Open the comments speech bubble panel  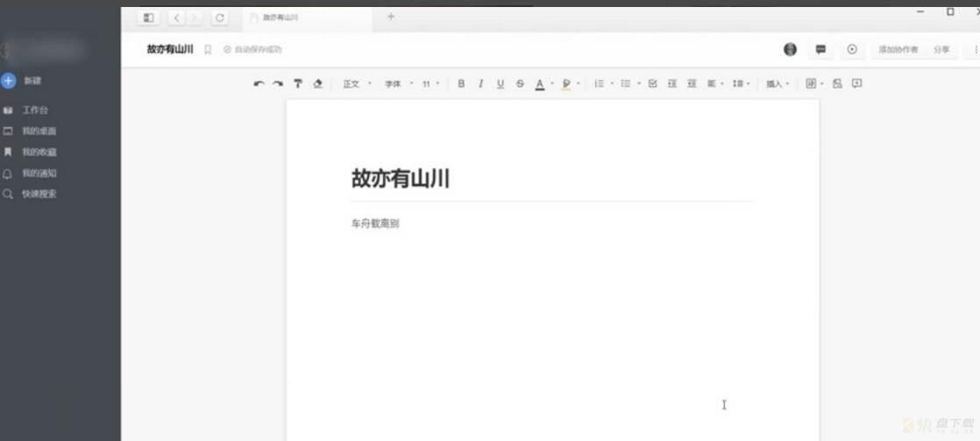tap(820, 49)
